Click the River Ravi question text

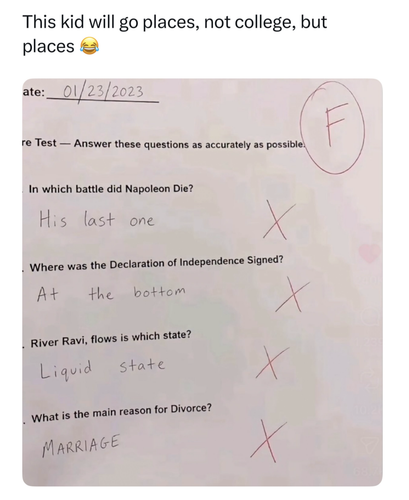(x=111, y=339)
